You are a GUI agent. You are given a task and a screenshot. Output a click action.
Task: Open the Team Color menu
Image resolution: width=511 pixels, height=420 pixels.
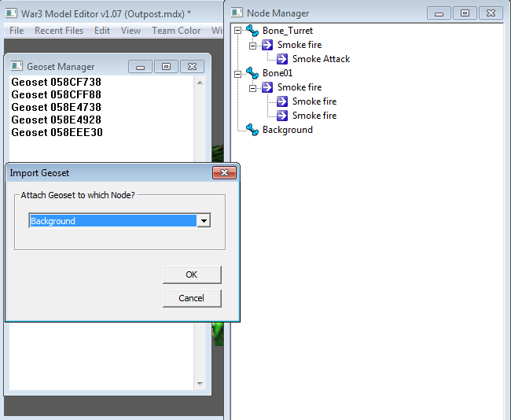click(176, 31)
